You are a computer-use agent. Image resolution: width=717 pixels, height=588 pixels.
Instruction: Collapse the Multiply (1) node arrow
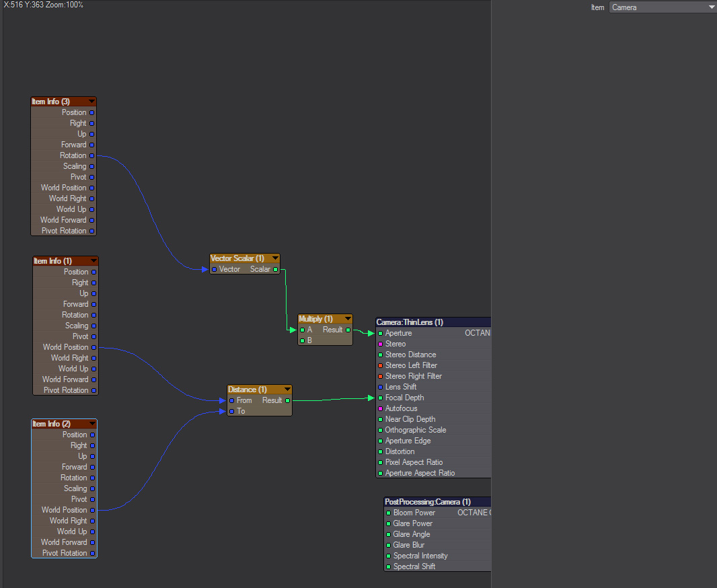coord(348,318)
